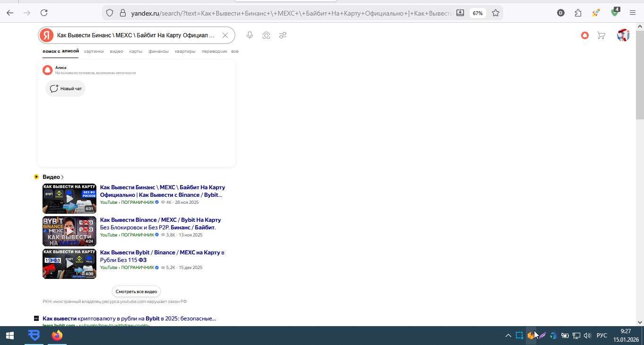Click the page vertical scrollbar thumb
This screenshot has height=345, width=644.
(x=640, y=76)
